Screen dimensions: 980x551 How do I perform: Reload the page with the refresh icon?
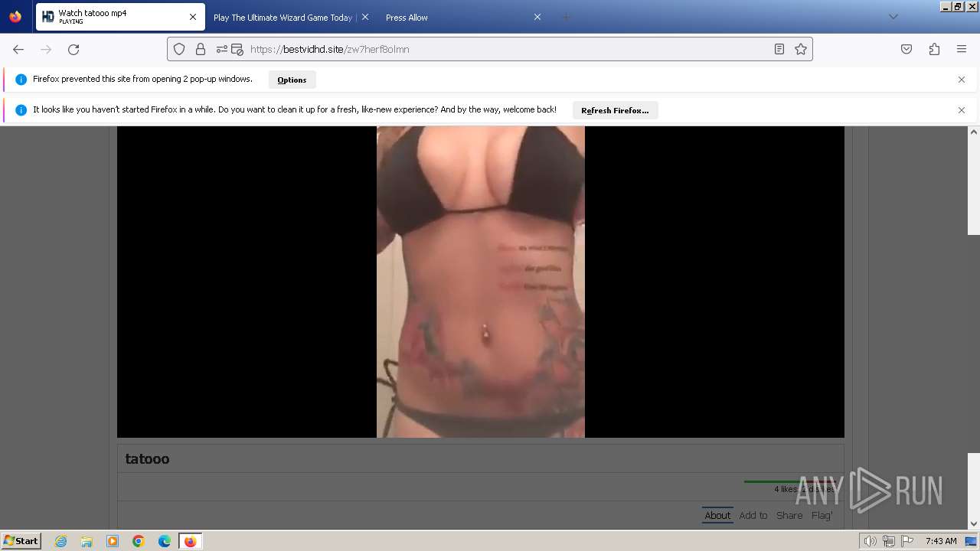73,49
